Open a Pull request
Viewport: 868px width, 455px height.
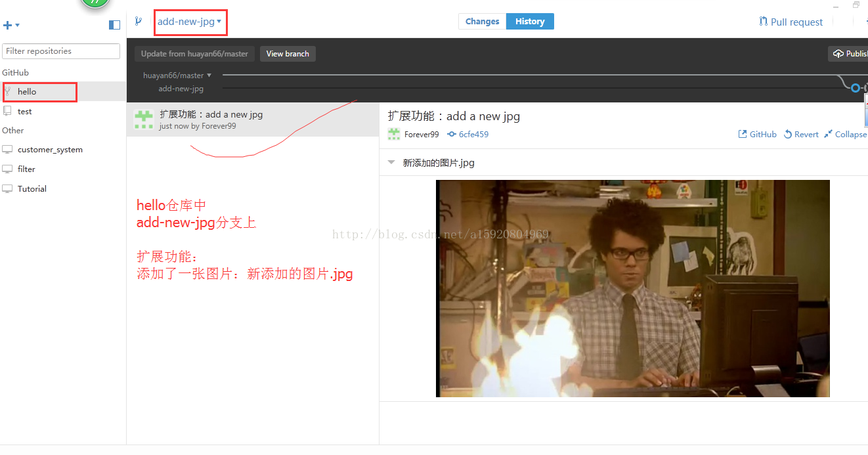pos(791,22)
